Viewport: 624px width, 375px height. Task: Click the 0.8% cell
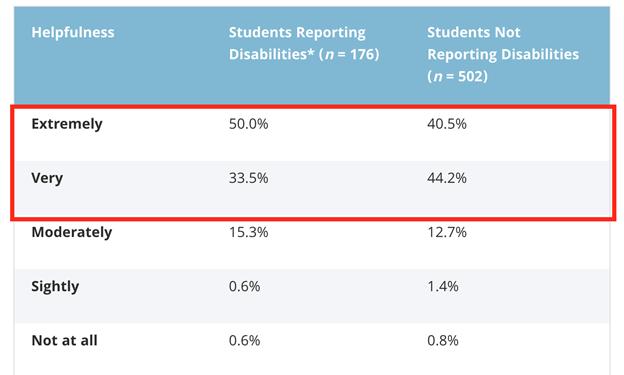click(443, 340)
